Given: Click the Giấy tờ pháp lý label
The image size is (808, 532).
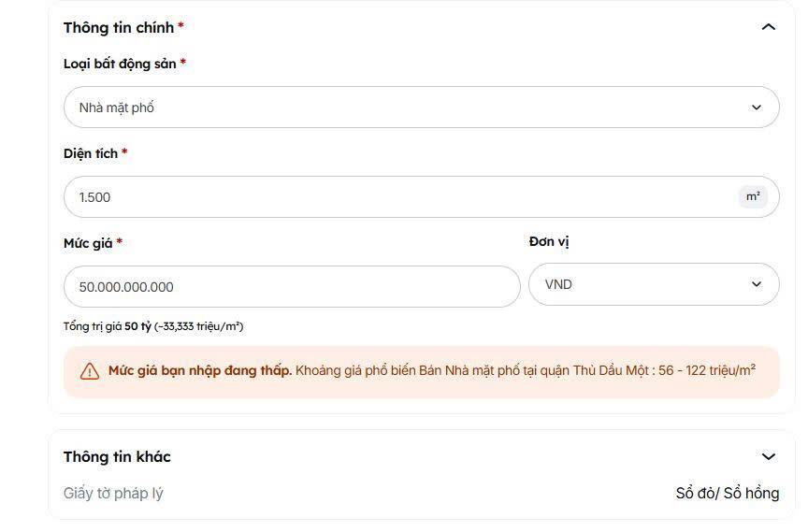Looking at the screenshot, I should (113, 493).
